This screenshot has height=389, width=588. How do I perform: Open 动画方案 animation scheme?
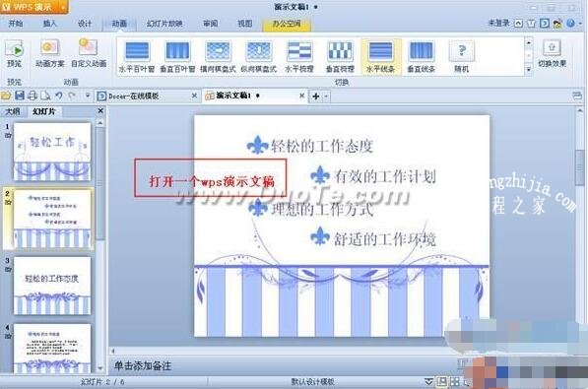pyautogui.click(x=50, y=53)
